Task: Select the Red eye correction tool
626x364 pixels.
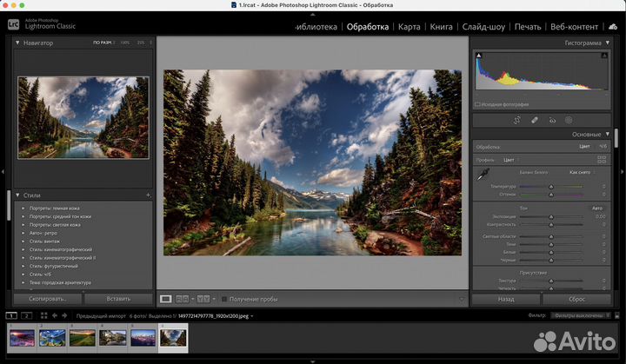Action: [552, 120]
